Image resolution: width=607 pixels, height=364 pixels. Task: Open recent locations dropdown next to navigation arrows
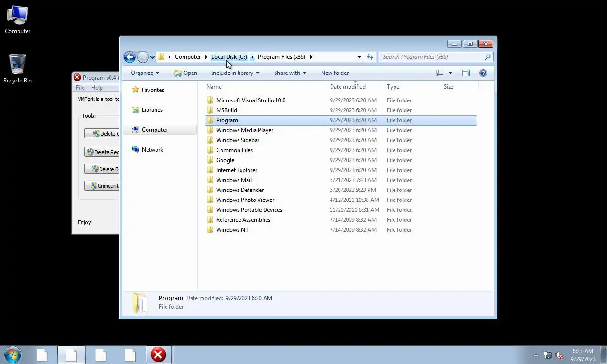[152, 57]
